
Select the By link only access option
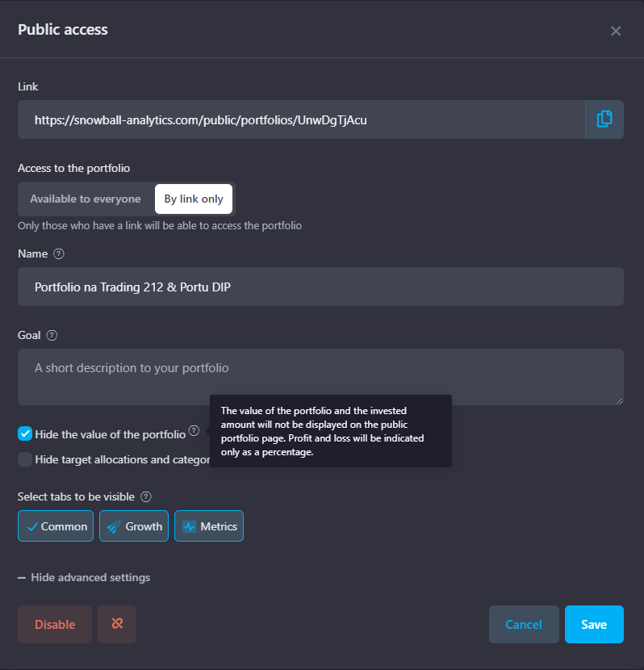coord(194,199)
